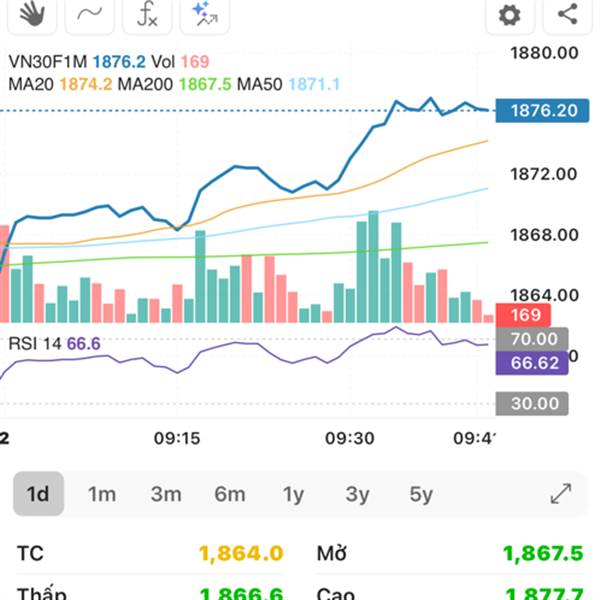The height and width of the screenshot is (600, 600).
Task: Switch to the 1m range
Action: pos(101,494)
